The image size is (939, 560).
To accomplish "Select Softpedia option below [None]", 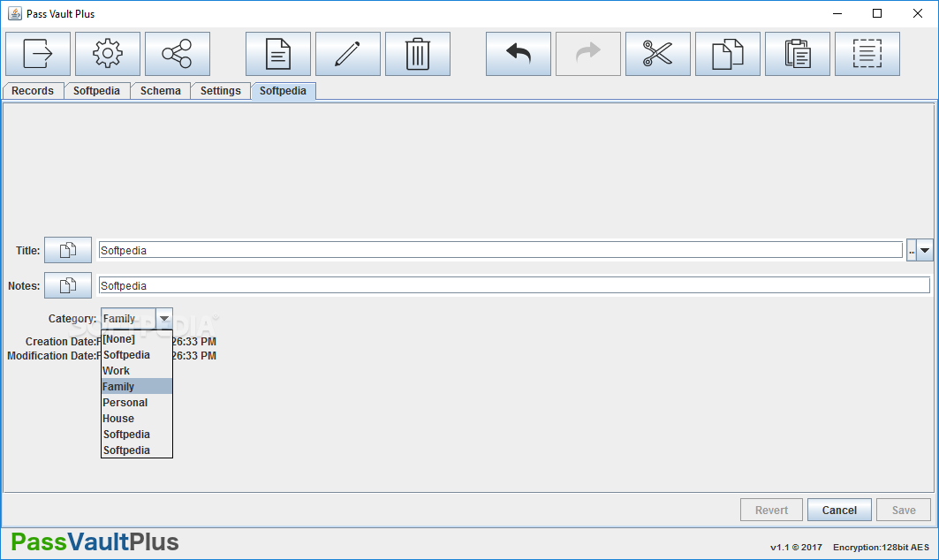I will pyautogui.click(x=137, y=354).
